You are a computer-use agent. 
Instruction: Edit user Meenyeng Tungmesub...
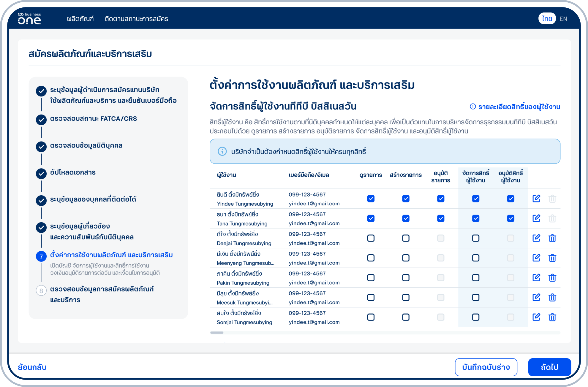tap(536, 258)
